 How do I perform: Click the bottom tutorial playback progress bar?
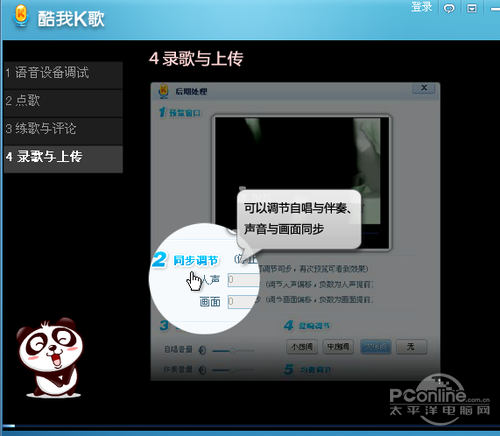pyautogui.click(x=250, y=426)
